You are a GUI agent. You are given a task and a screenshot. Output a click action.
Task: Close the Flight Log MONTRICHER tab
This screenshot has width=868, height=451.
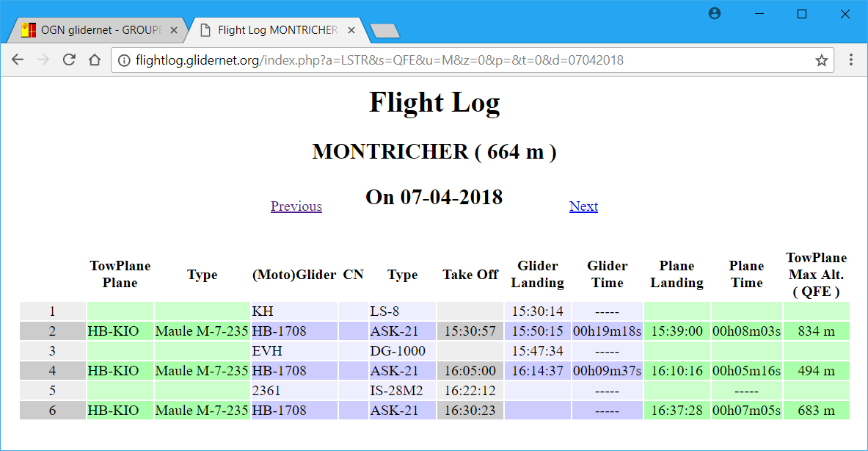point(351,30)
